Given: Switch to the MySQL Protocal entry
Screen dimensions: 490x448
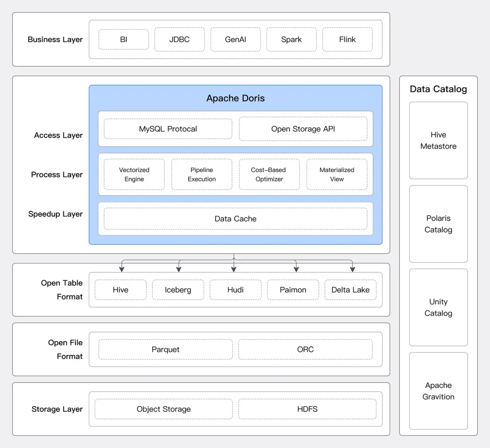Looking at the screenshot, I should pos(167,129).
